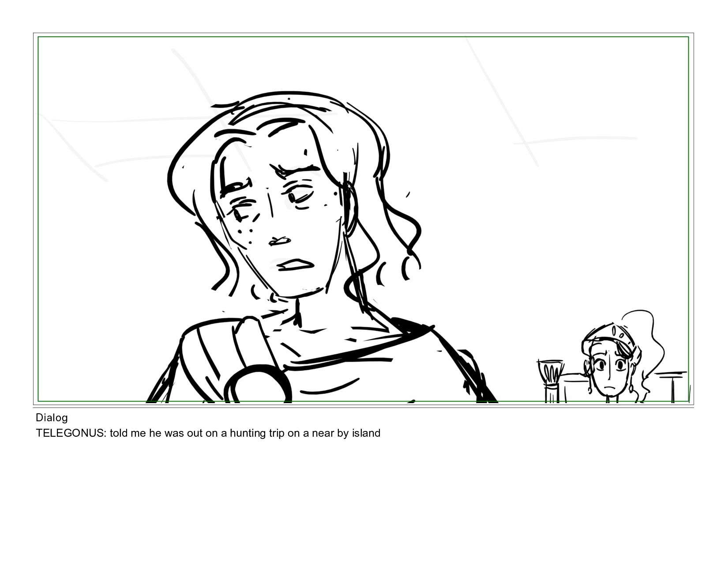The height and width of the screenshot is (563, 728).
Task: Select the TELEGONUS dialog line text
Action: click(208, 433)
